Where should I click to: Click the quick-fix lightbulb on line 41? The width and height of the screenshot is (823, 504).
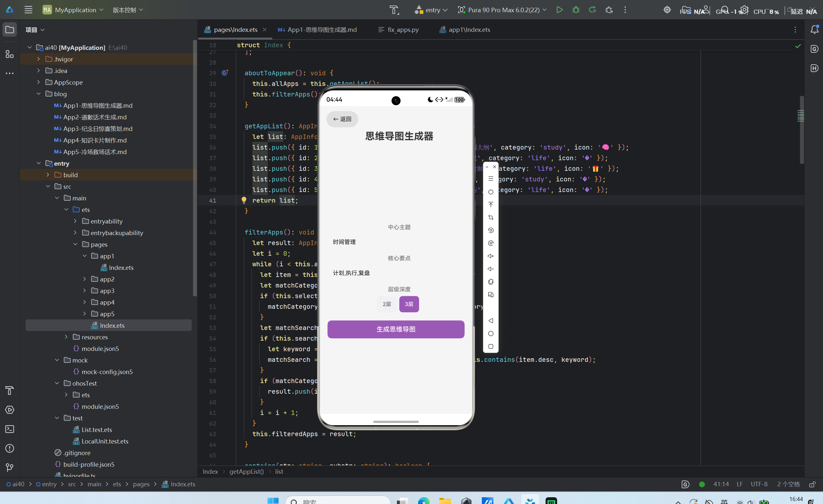(x=244, y=200)
